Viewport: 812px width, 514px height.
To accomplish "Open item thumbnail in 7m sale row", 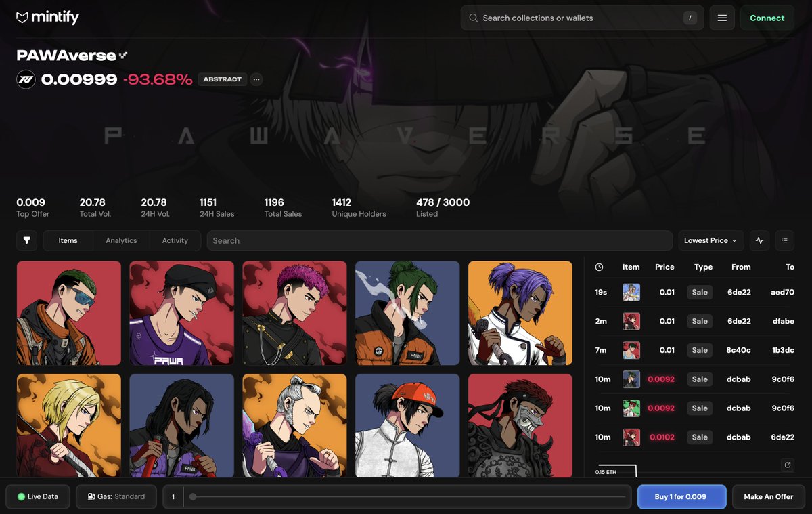I will [631, 350].
